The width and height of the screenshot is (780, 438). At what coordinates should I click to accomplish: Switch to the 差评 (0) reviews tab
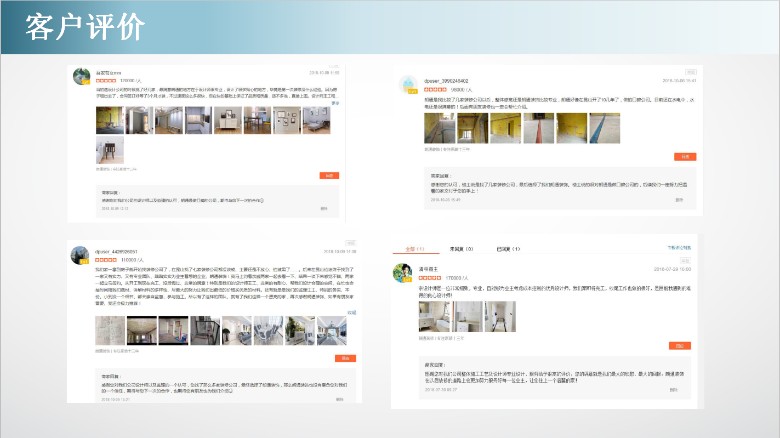[461, 249]
